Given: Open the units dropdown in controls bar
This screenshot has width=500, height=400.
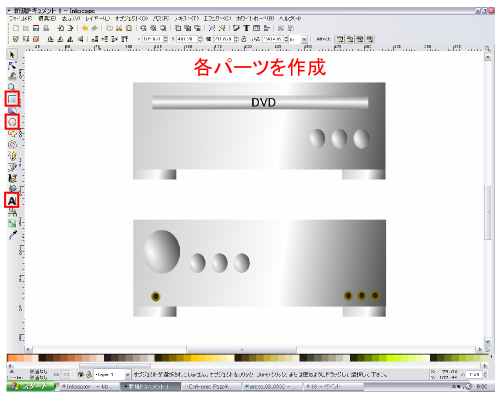Looking at the screenshot, I should click(x=304, y=39).
